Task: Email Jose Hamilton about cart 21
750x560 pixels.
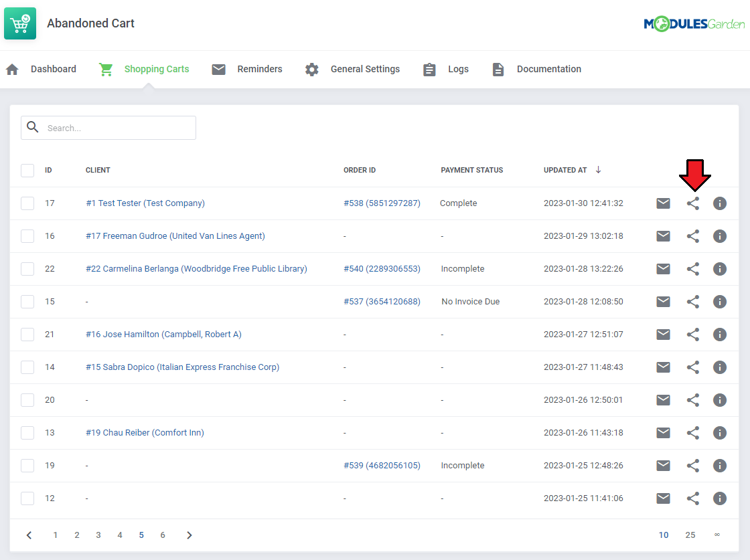Action: tap(663, 335)
